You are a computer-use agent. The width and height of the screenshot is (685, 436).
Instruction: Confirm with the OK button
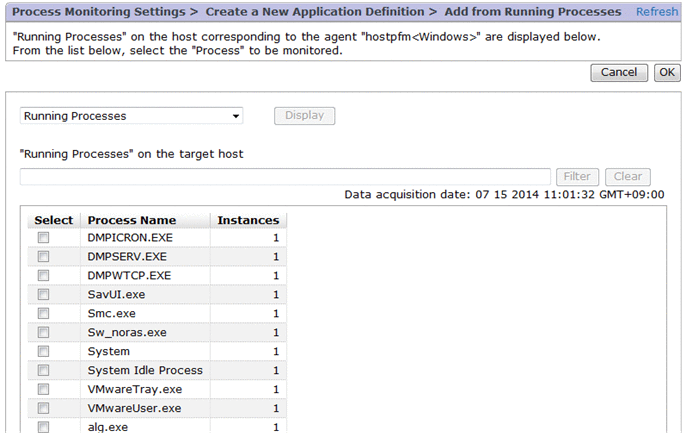[x=666, y=73]
